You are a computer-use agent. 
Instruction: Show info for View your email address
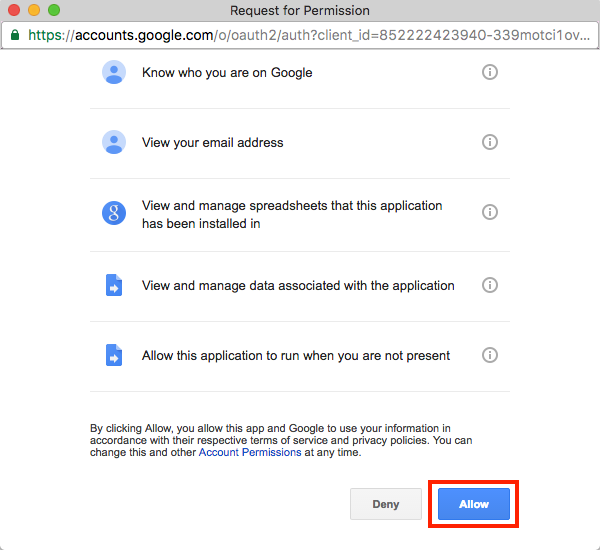490,142
